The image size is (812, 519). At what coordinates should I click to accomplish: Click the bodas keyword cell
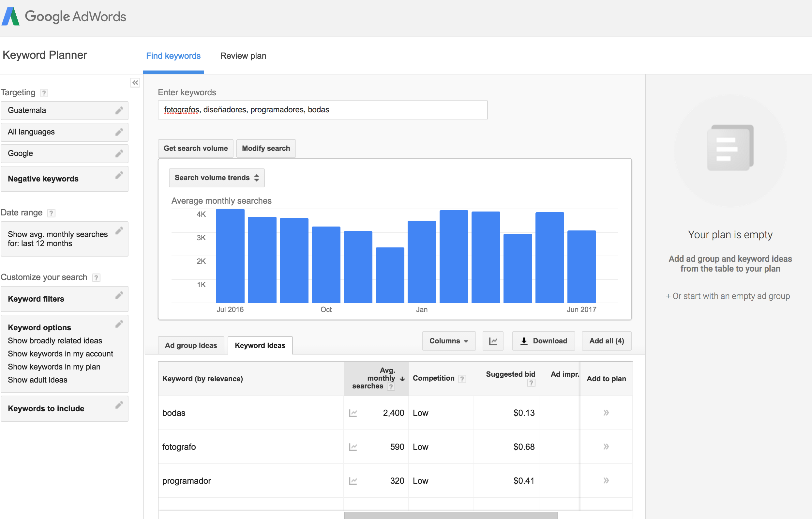tap(251, 413)
